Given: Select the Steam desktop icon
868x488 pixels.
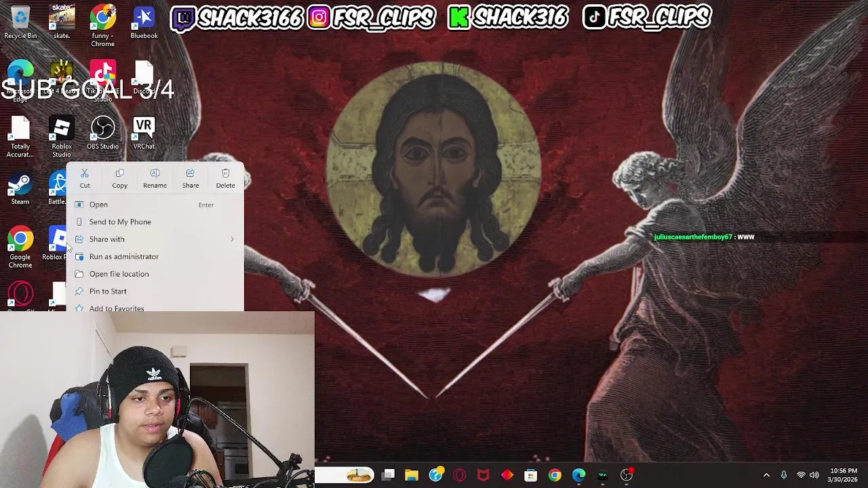Looking at the screenshot, I should pos(20,188).
